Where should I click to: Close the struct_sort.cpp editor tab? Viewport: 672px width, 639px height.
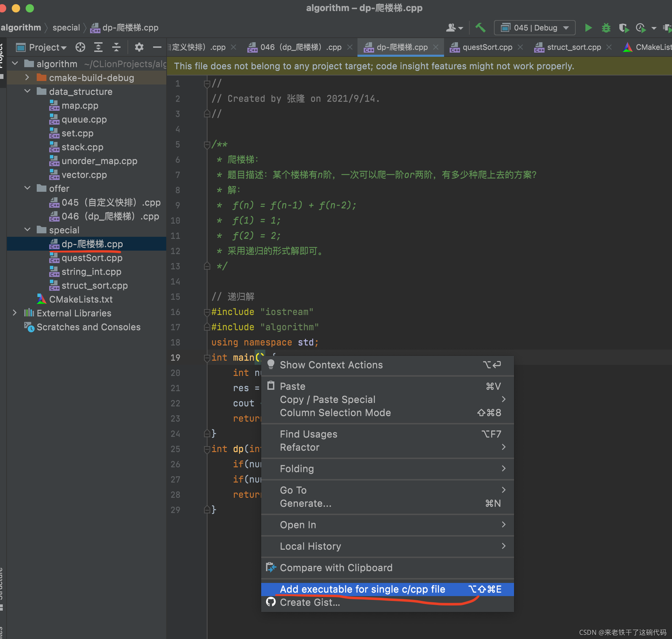tap(609, 47)
